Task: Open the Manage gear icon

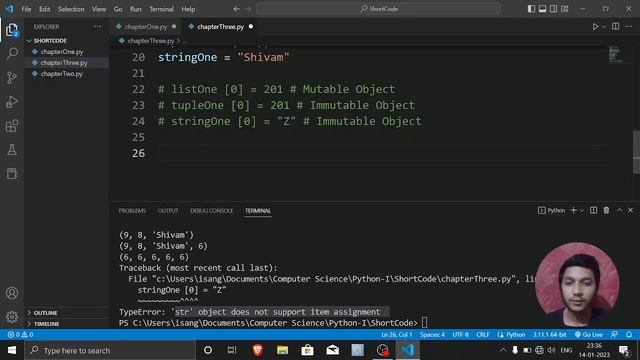Action: (12, 316)
